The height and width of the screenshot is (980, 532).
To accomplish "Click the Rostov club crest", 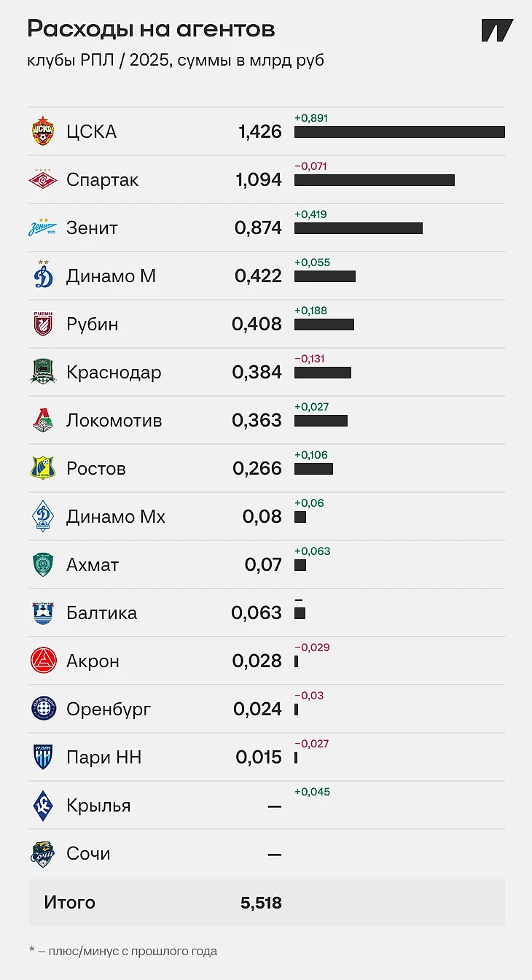I will click(x=43, y=468).
